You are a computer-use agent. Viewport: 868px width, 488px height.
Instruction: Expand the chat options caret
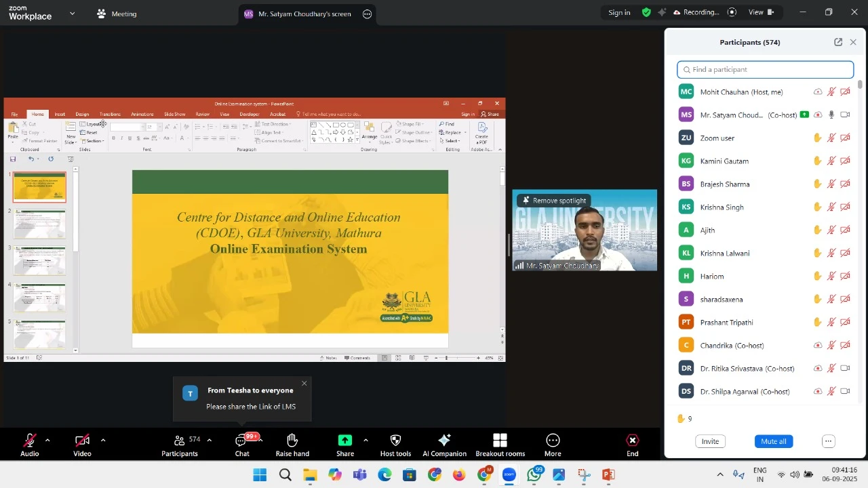261,441
